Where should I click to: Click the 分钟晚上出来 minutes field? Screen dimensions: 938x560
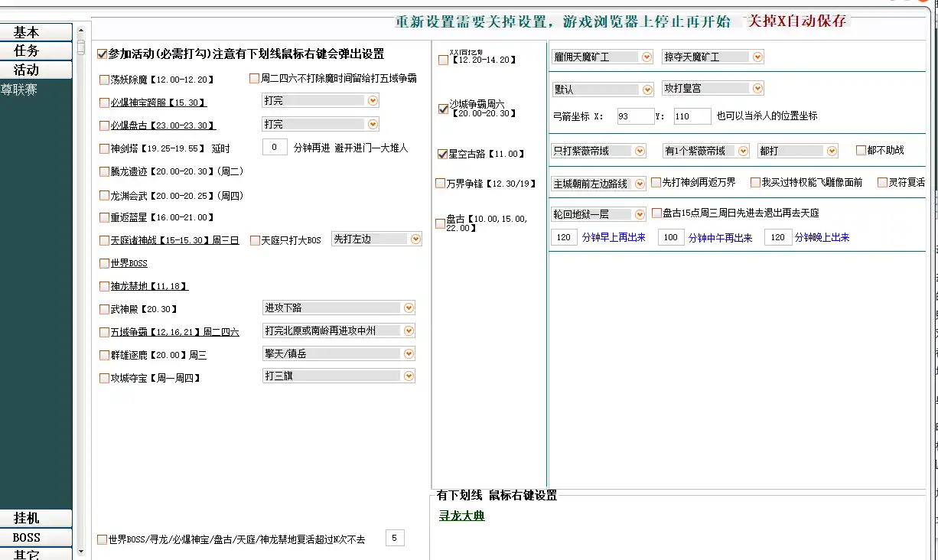(x=777, y=237)
